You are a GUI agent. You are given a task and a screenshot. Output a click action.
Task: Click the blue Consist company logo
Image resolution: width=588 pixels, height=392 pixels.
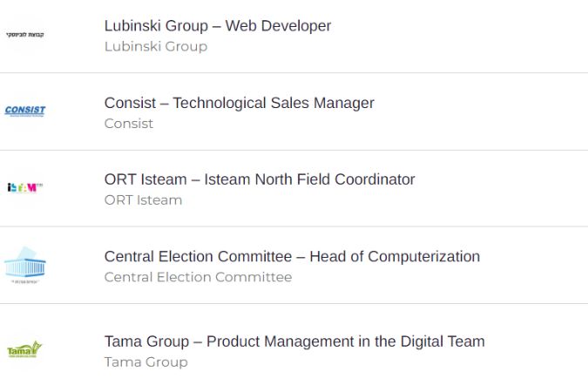tap(24, 111)
